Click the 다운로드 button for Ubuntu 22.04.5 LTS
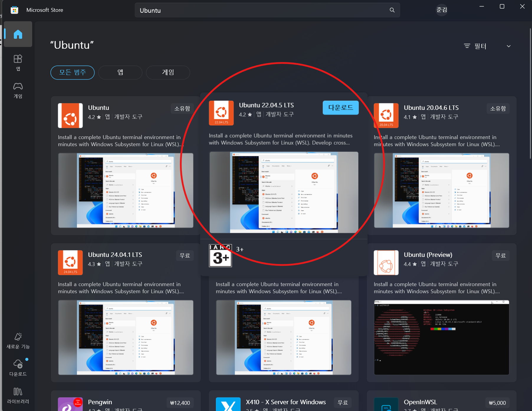 [x=341, y=108]
